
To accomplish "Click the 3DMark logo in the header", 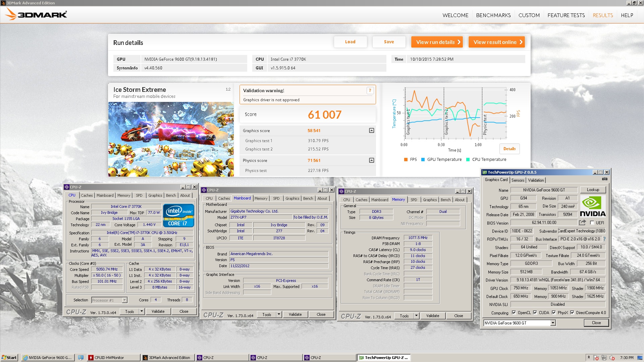I will point(36,14).
